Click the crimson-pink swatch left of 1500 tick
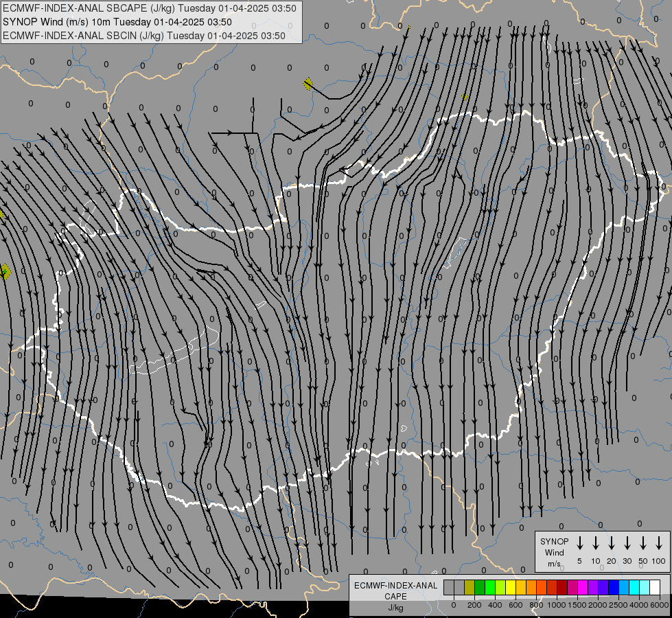The width and height of the screenshot is (672, 618). click(x=572, y=587)
